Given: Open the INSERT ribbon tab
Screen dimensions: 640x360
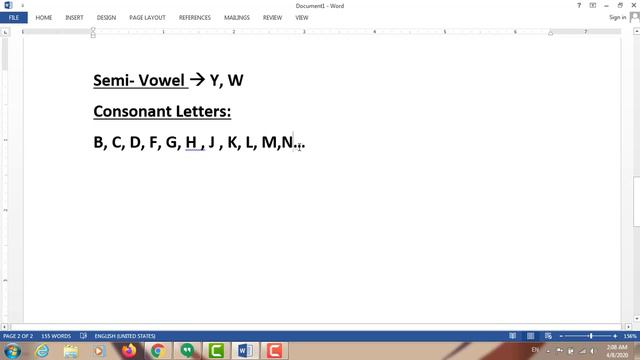Looking at the screenshot, I should [74, 18].
